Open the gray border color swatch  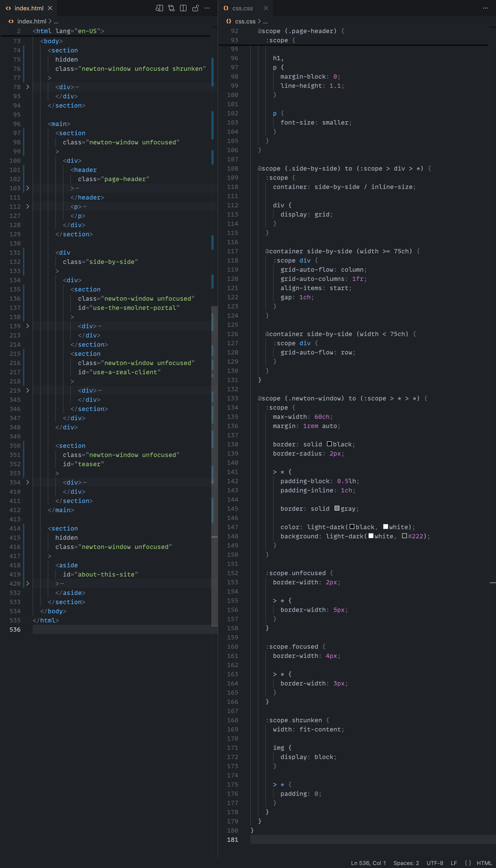click(337, 508)
